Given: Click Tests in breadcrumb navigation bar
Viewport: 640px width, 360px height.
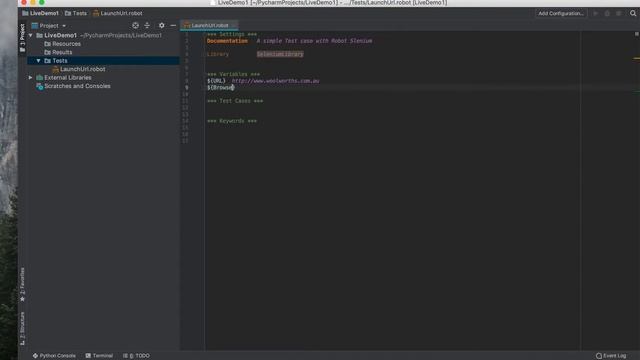Looking at the screenshot, I should coord(76,13).
